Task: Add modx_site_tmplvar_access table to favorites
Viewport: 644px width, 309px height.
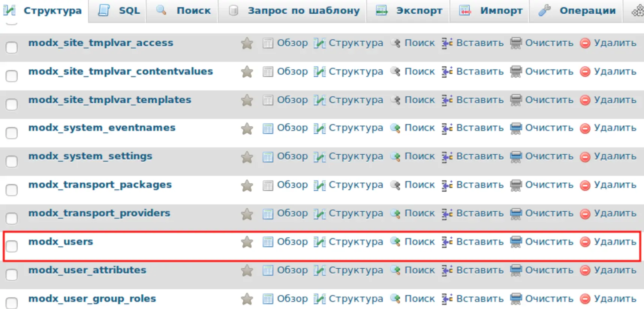Action: 247,43
